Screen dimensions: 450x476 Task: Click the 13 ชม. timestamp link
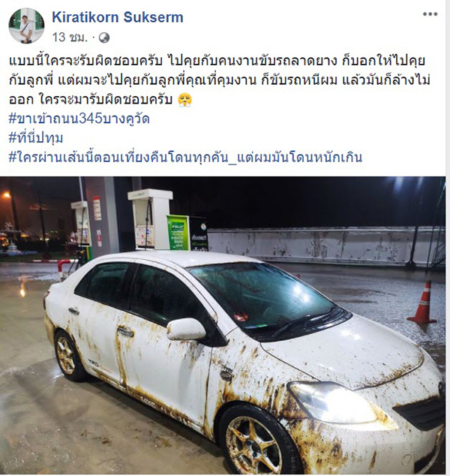[70, 38]
